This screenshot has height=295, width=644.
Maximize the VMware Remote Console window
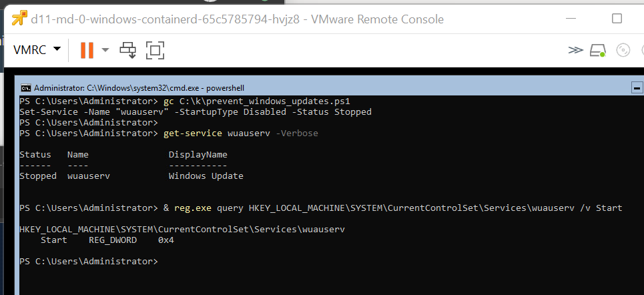617,19
